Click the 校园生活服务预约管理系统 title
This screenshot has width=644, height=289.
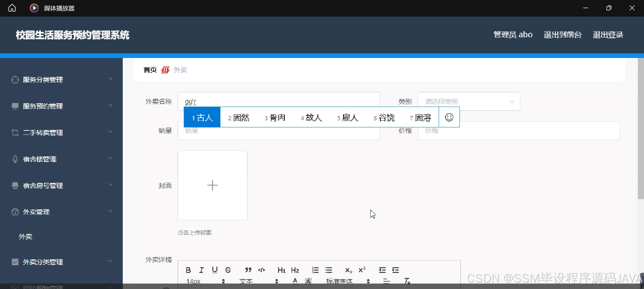[x=72, y=35]
